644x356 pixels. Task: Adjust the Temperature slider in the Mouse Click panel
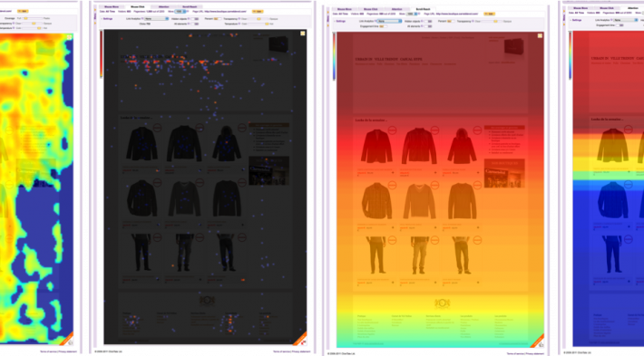(x=257, y=24)
